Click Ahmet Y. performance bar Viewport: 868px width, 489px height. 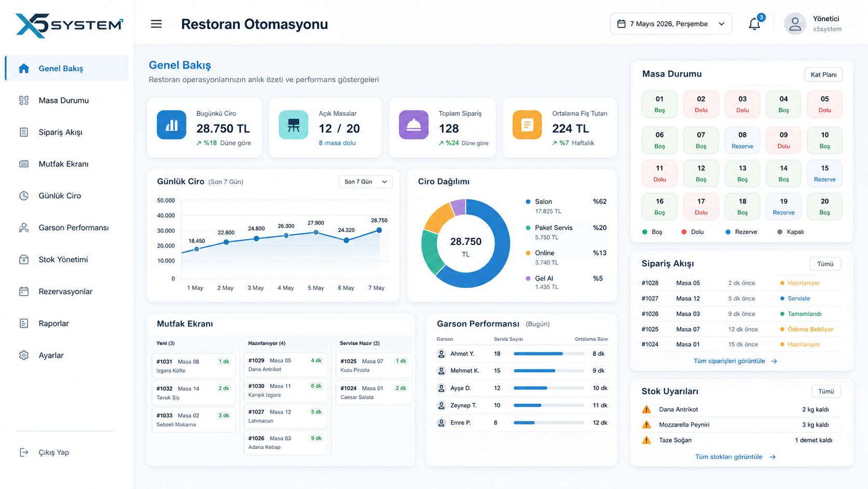(x=549, y=354)
